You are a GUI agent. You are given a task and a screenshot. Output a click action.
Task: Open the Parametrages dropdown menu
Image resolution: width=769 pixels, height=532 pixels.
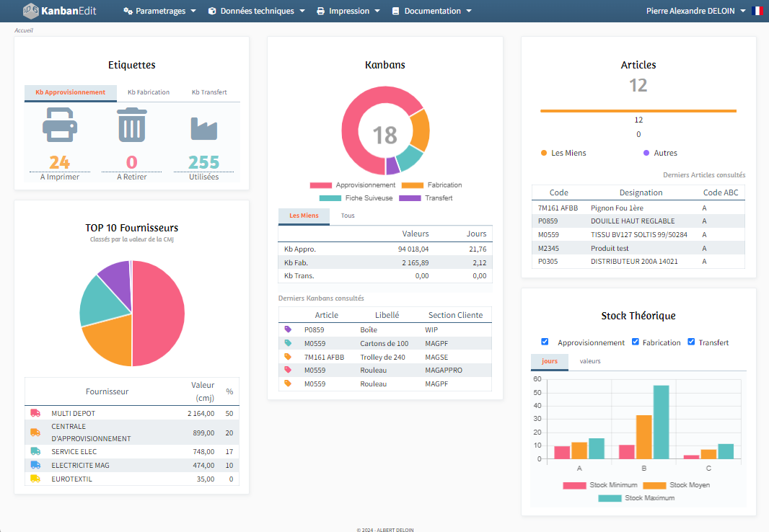tap(159, 11)
